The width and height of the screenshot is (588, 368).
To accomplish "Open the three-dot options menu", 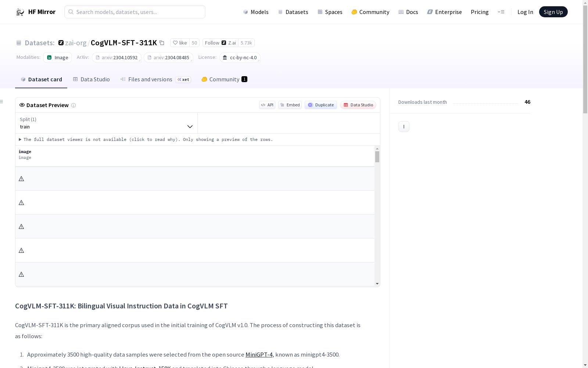I will 404,127.
